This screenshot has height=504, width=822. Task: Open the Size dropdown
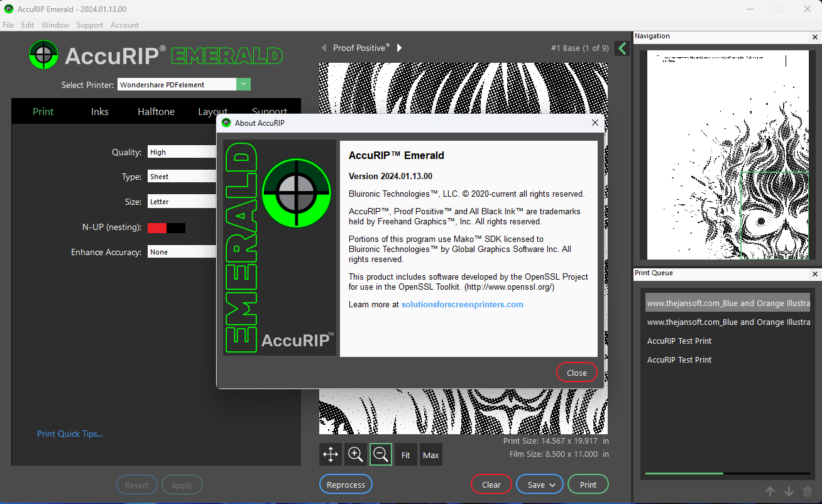point(182,202)
